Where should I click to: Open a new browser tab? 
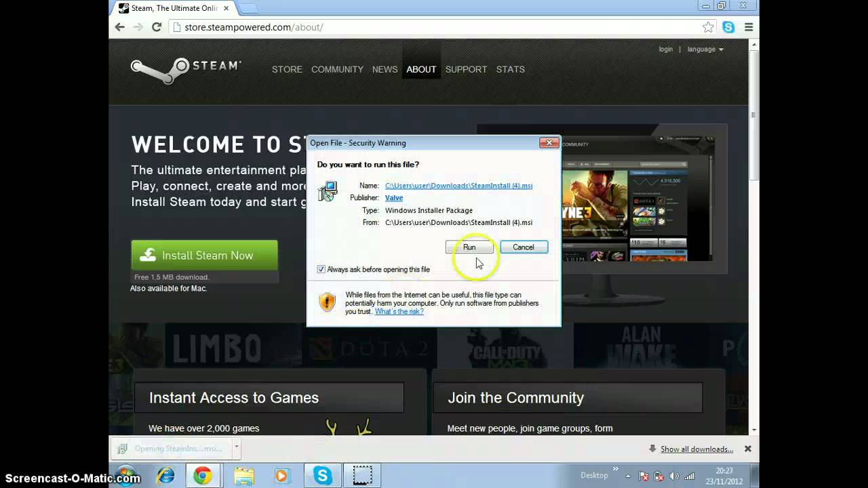coord(248,8)
